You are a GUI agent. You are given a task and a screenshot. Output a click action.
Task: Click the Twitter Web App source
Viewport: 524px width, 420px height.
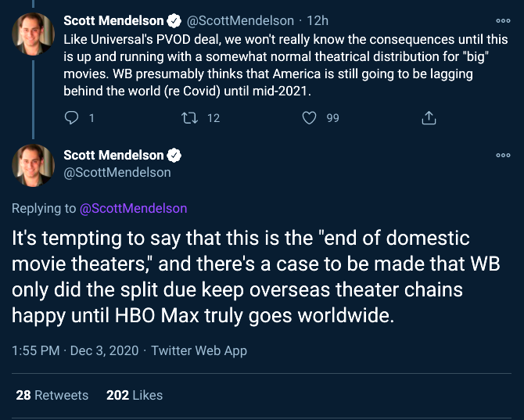[199, 351]
